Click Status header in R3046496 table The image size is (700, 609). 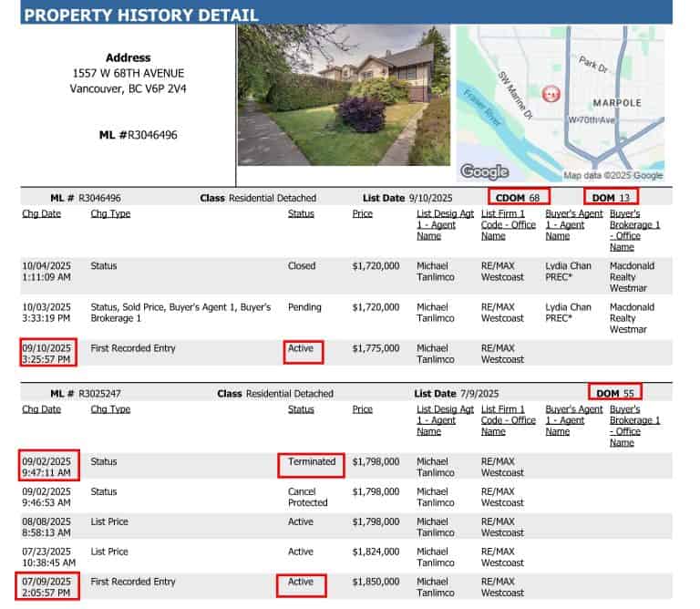pos(301,214)
